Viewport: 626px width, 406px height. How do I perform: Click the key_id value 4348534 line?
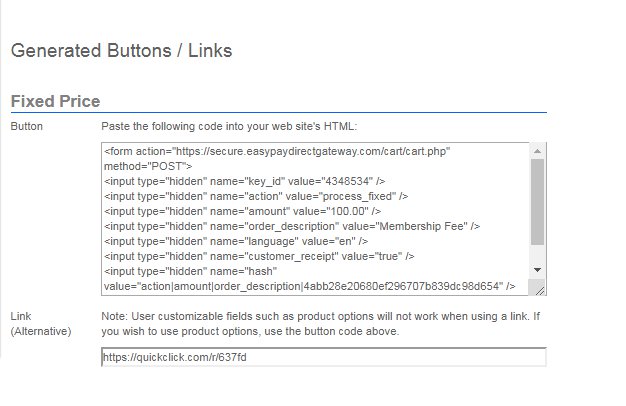[x=244, y=181]
